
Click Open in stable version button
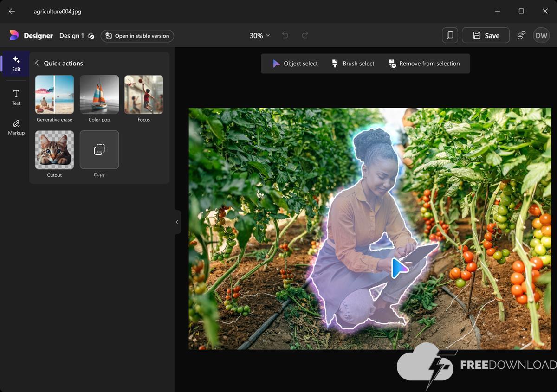pyautogui.click(x=137, y=36)
